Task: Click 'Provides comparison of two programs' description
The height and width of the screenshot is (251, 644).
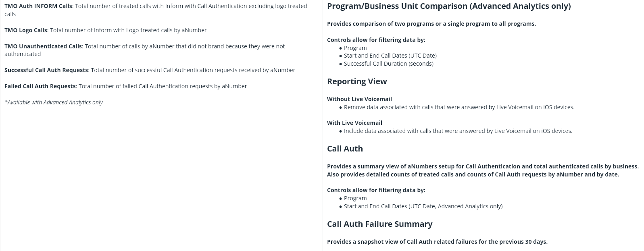Action: coord(431,24)
